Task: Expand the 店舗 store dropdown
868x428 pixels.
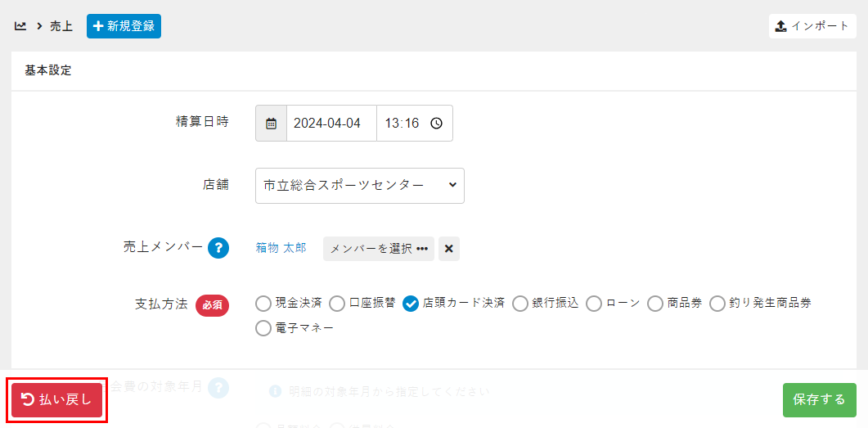Action: pos(359,186)
